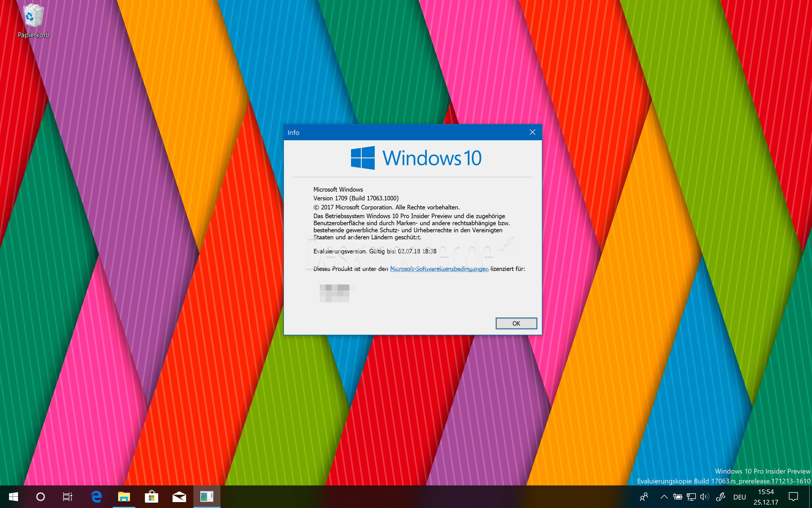Expand hidden system tray icons chevron
The width and height of the screenshot is (812, 508).
click(664, 497)
